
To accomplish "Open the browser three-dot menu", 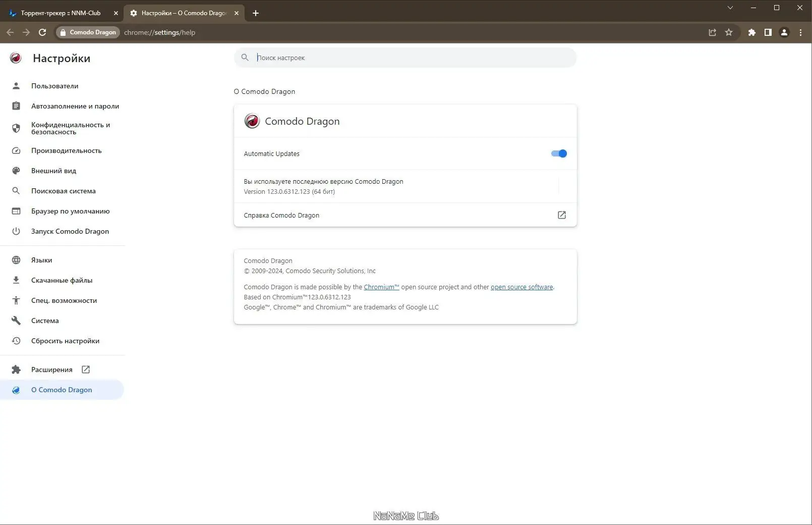I will click(x=800, y=32).
